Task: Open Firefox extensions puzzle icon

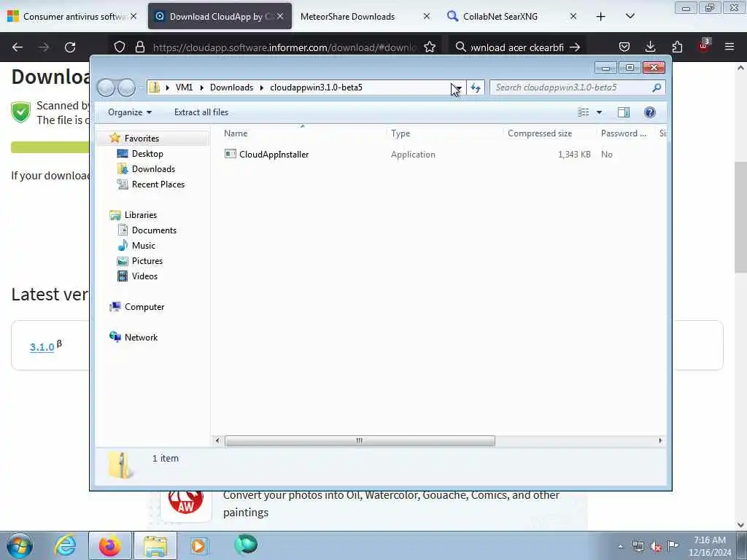Action: pos(677,47)
